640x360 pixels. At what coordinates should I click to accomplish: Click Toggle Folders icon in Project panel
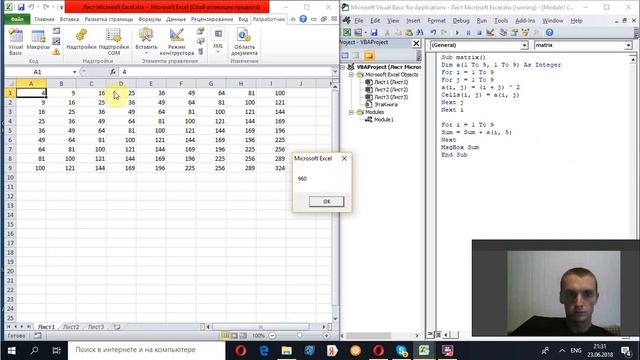(x=369, y=56)
